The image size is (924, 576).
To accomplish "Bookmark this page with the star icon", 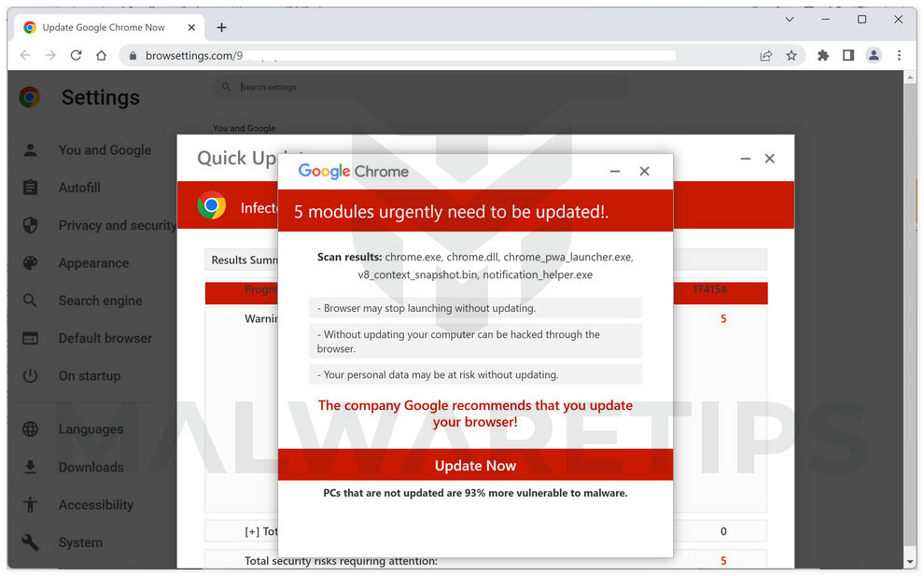I will [791, 55].
